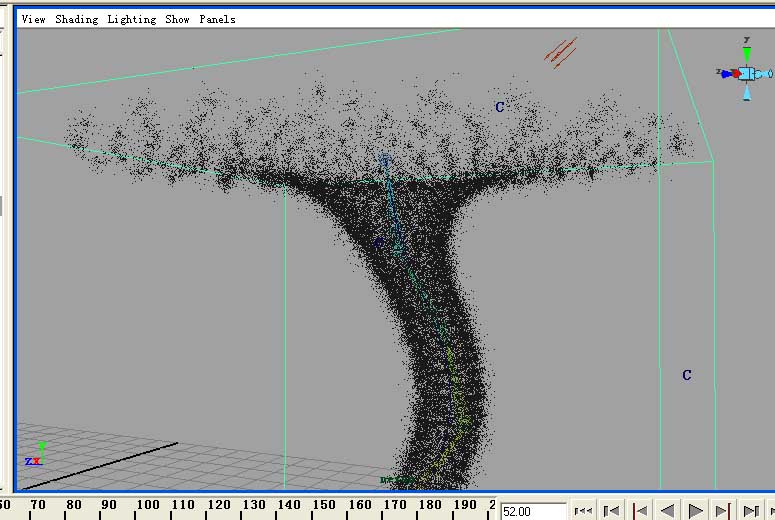775x520 pixels.
Task: Open the Show menu
Action: (177, 19)
